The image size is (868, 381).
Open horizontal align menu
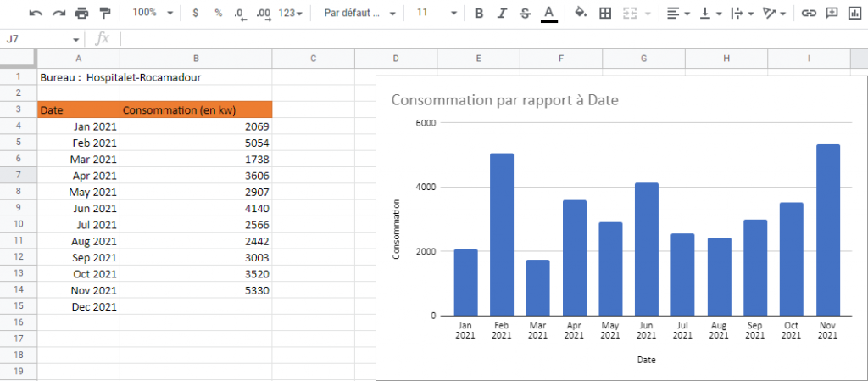pos(676,14)
